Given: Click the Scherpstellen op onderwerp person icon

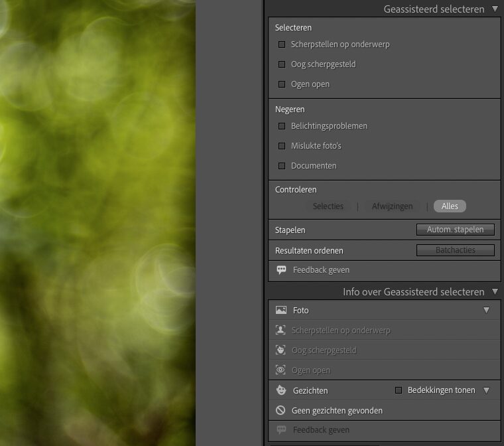Looking at the screenshot, I should click(281, 330).
